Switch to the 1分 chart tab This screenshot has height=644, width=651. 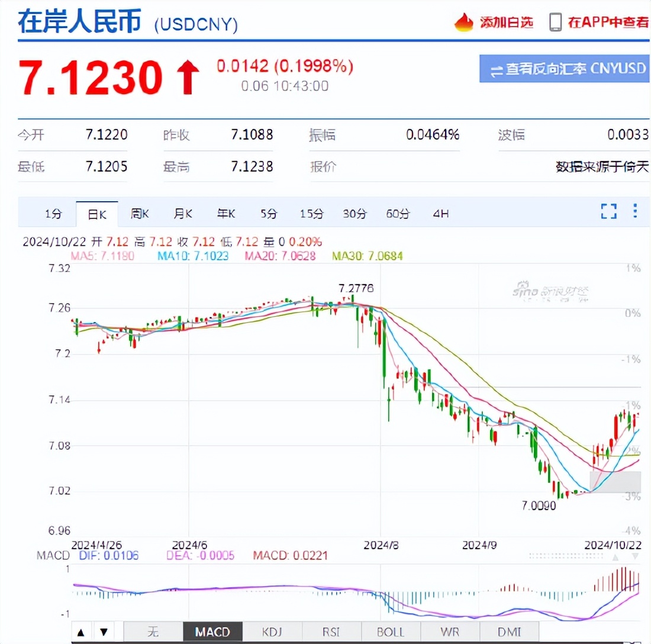[53, 214]
